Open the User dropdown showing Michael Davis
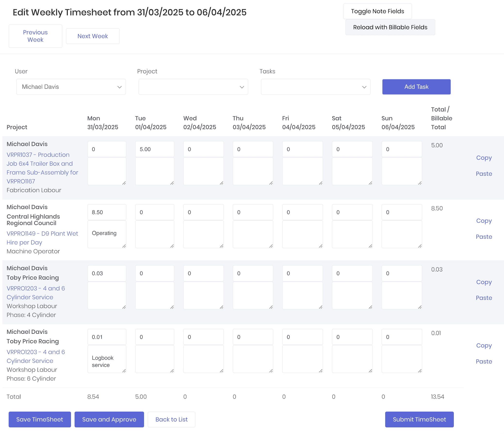The width and height of the screenshot is (504, 434). click(x=71, y=87)
